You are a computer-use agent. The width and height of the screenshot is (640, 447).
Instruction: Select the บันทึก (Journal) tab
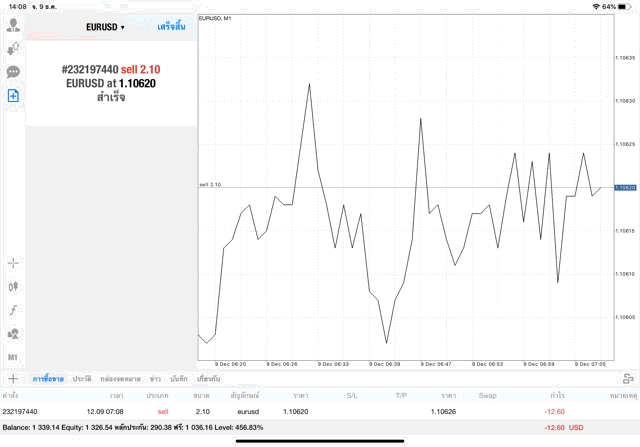pos(179,379)
